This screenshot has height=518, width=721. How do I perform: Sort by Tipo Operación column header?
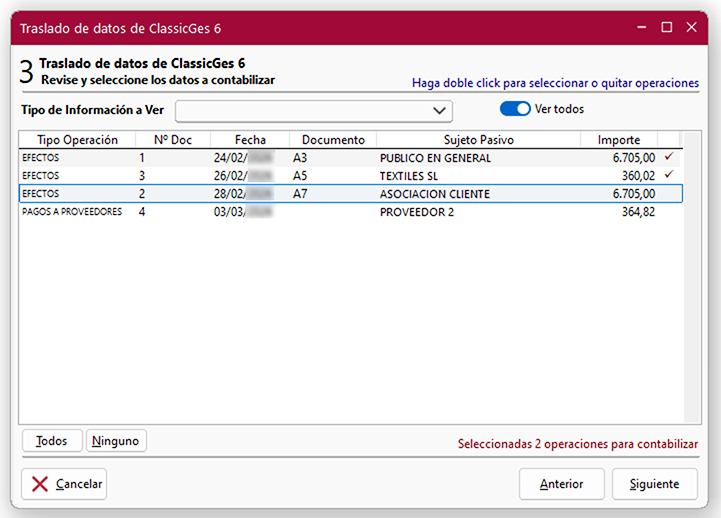click(x=77, y=140)
